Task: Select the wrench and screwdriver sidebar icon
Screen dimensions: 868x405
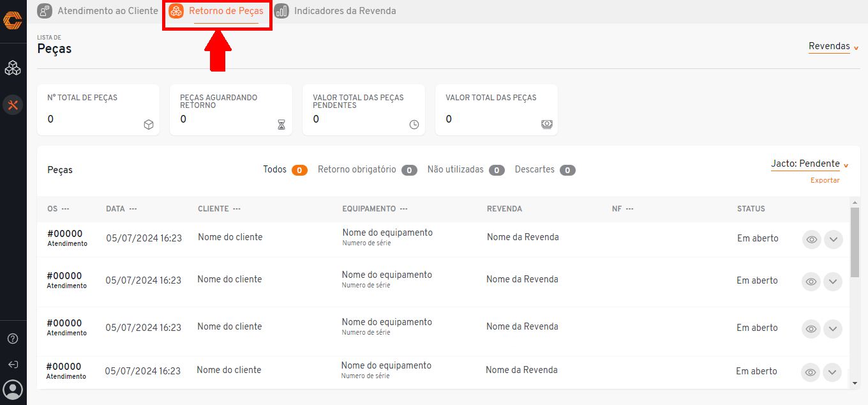Action: (13, 105)
